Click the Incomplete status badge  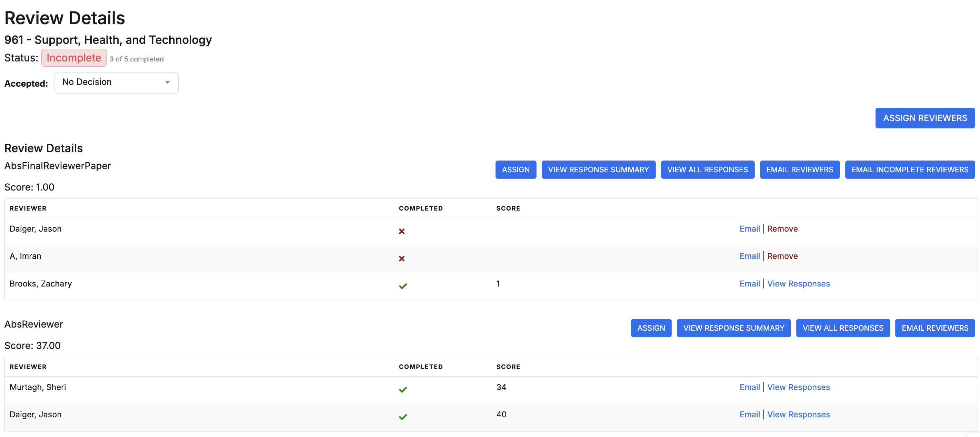(x=74, y=58)
